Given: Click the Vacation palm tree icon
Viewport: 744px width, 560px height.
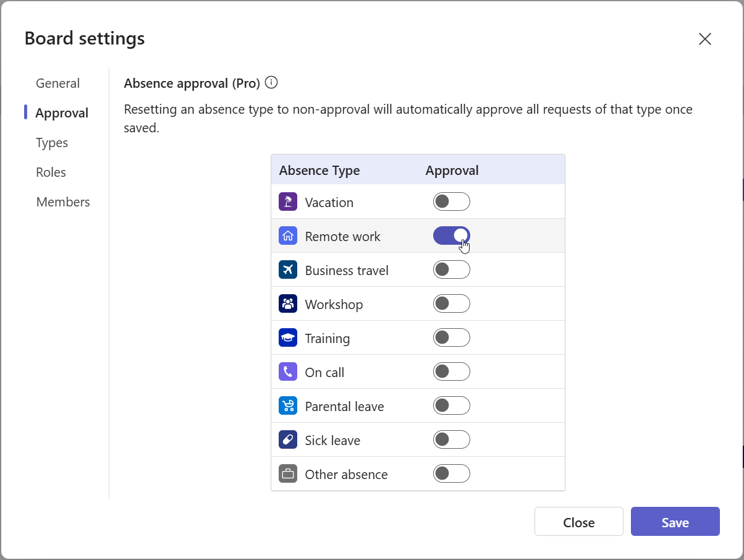Looking at the screenshot, I should tap(288, 202).
